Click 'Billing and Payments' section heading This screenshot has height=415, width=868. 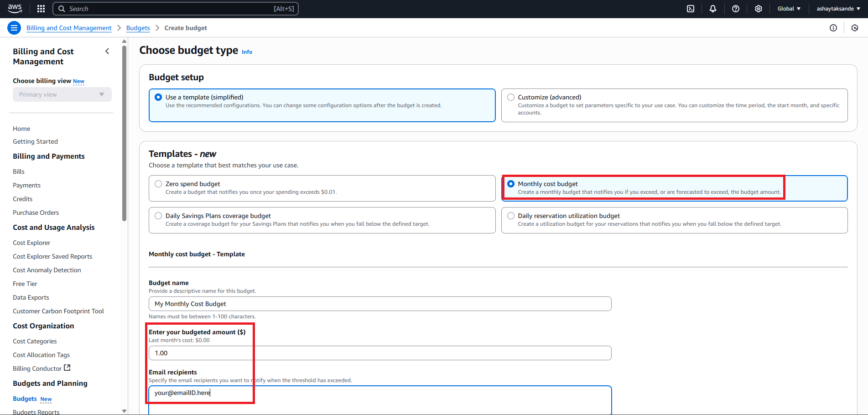click(49, 156)
